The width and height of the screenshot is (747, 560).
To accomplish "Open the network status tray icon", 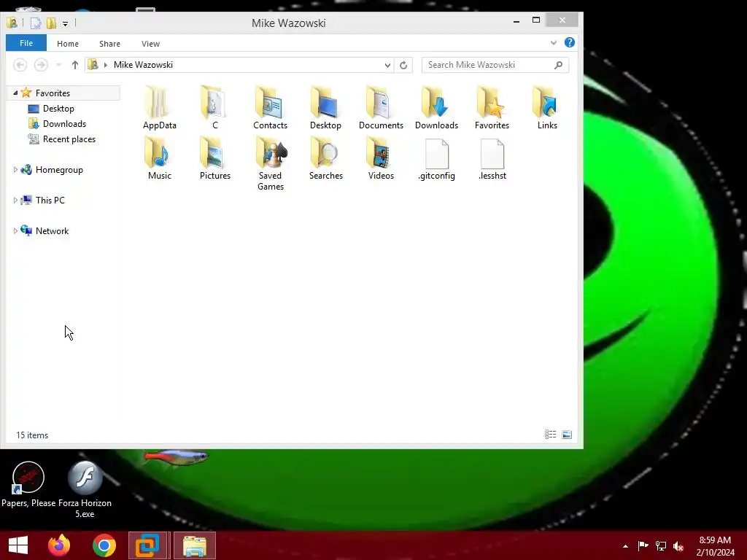I will coord(661,545).
